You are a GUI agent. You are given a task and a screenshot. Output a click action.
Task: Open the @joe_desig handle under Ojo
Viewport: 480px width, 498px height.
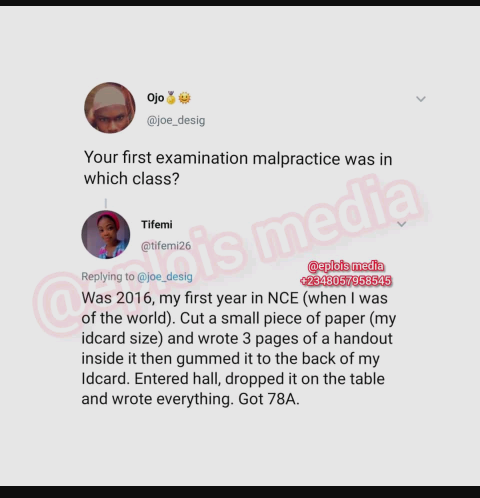pyautogui.click(x=176, y=120)
